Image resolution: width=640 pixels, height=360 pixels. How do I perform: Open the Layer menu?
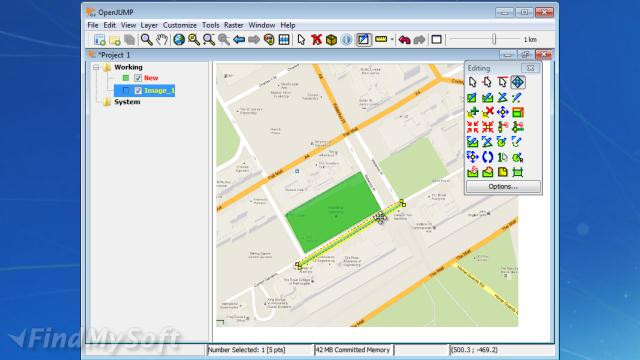149,25
